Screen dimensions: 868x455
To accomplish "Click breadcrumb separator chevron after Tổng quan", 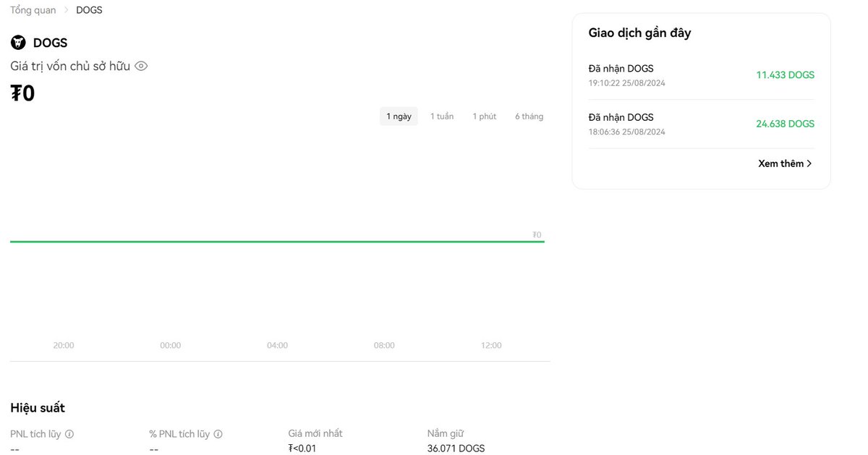I will [x=66, y=10].
